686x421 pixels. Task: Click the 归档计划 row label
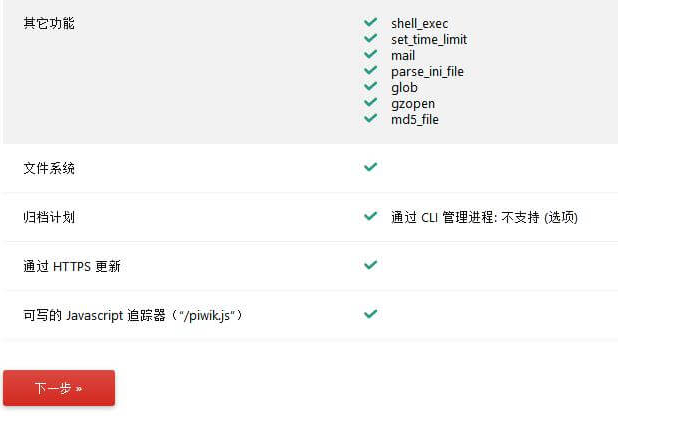(x=49, y=217)
